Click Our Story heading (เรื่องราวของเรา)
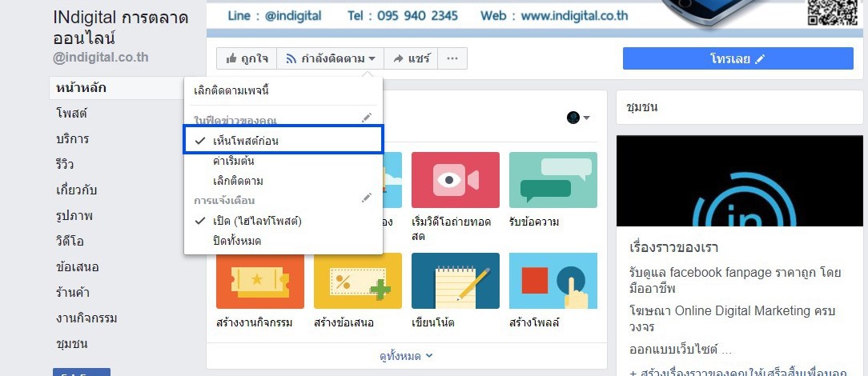 click(x=673, y=247)
